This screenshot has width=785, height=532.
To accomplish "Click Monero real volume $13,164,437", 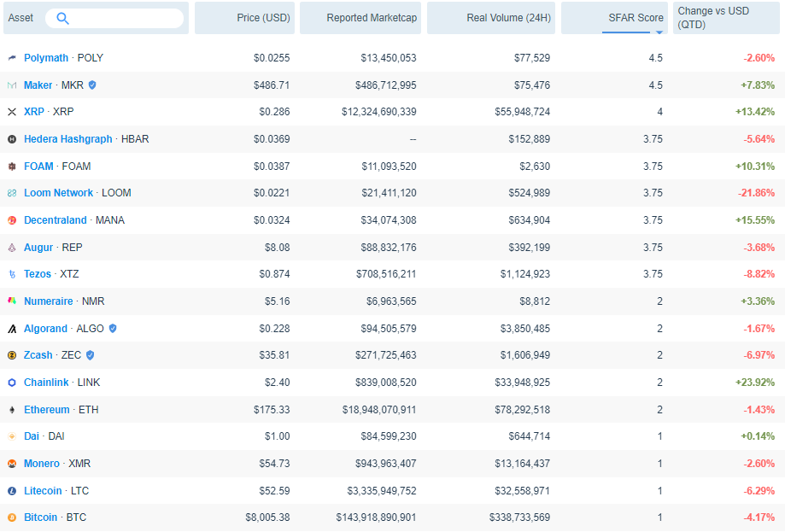I will click(x=523, y=464).
